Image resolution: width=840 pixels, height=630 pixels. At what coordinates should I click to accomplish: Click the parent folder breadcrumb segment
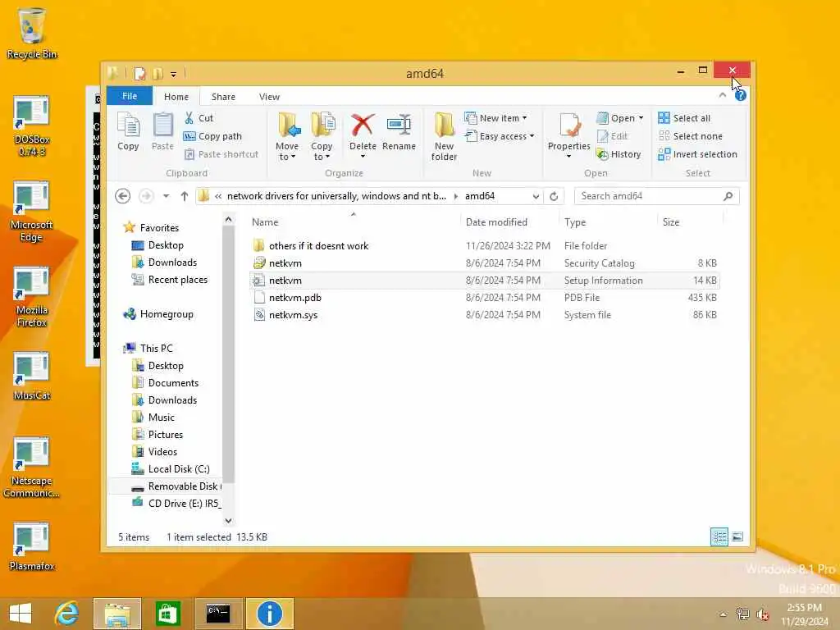pyautogui.click(x=336, y=196)
